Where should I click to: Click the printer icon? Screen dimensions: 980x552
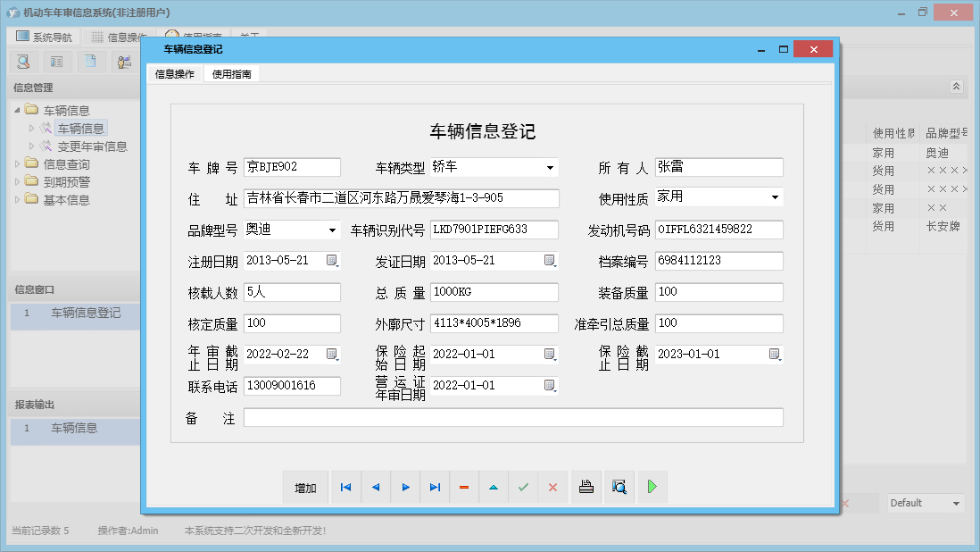coord(586,488)
